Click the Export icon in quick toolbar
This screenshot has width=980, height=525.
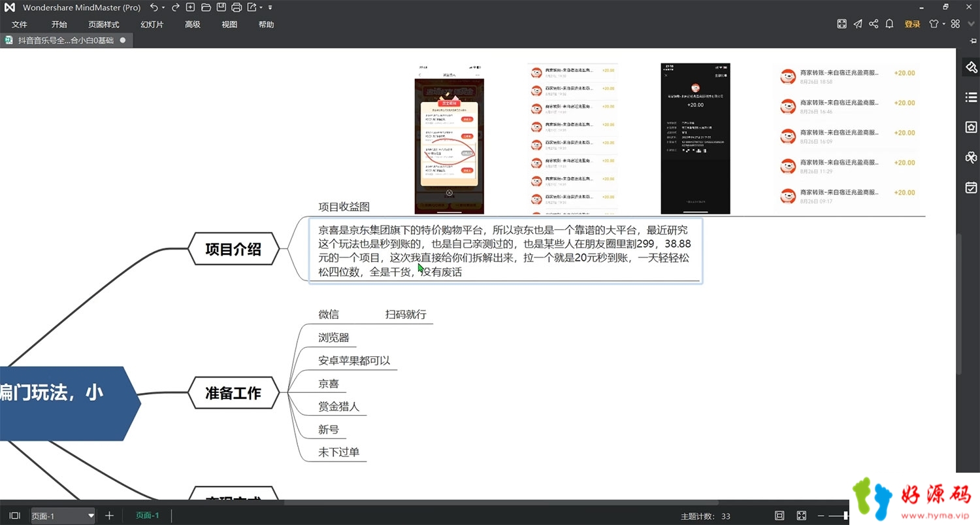[x=252, y=7]
